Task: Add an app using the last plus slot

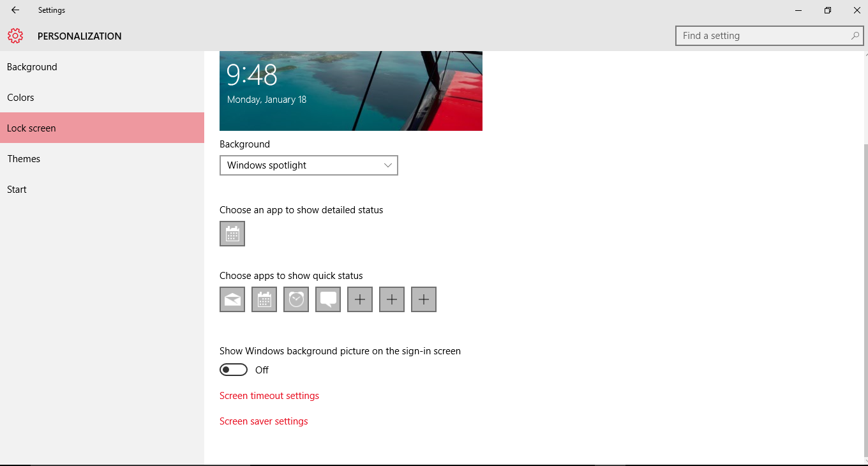Action: (424, 299)
